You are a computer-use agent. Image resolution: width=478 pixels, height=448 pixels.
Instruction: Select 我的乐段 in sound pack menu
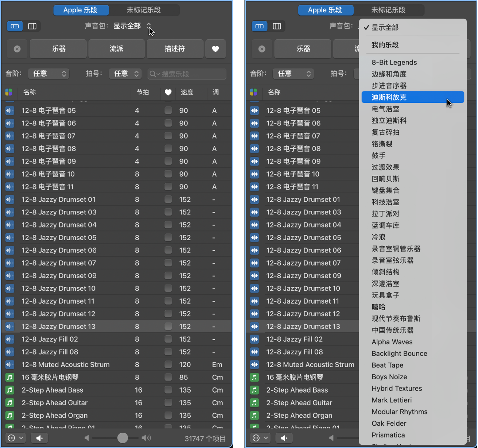pos(385,45)
